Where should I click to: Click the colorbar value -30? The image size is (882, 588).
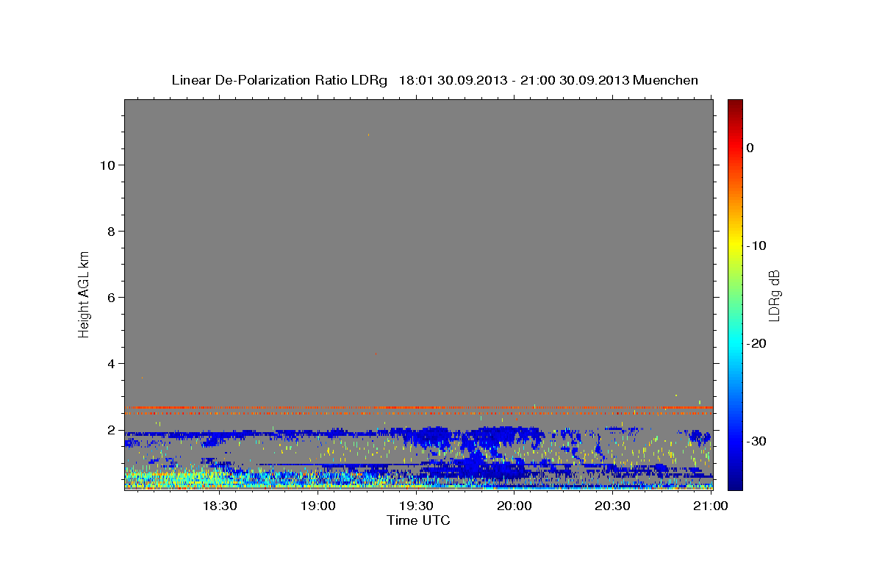pos(757,441)
